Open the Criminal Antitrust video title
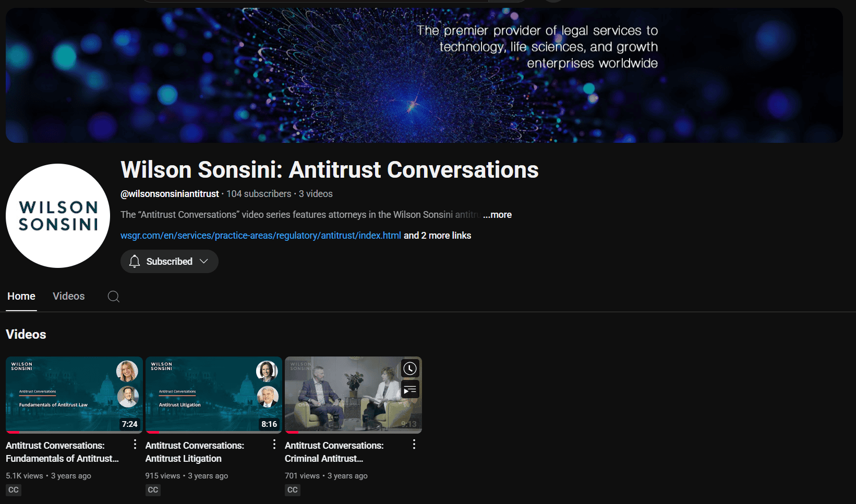856x504 pixels. [x=334, y=452]
